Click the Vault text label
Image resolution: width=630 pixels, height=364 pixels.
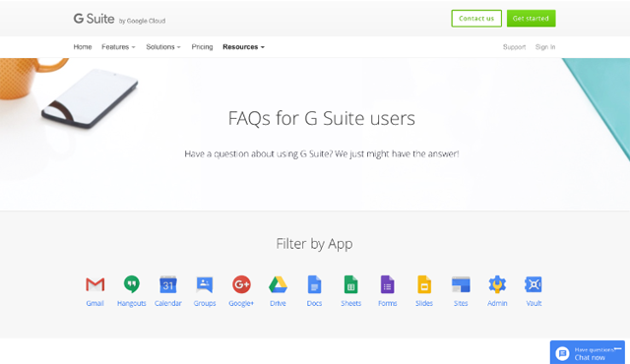(x=534, y=303)
